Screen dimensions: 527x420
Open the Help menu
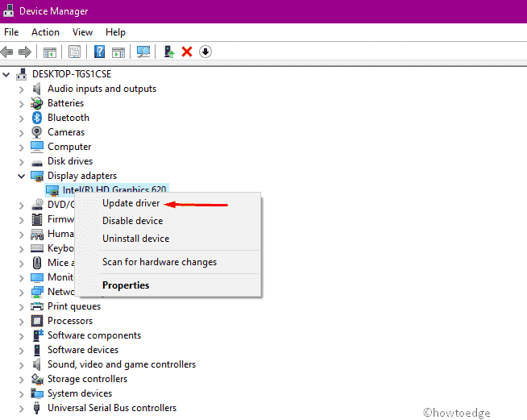[115, 32]
